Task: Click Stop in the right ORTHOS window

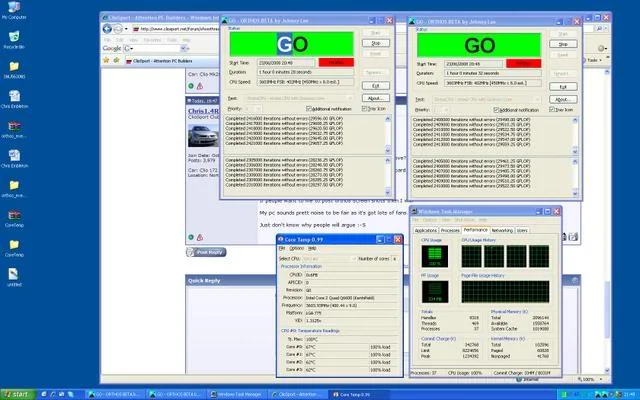Action: pyautogui.click(x=563, y=44)
